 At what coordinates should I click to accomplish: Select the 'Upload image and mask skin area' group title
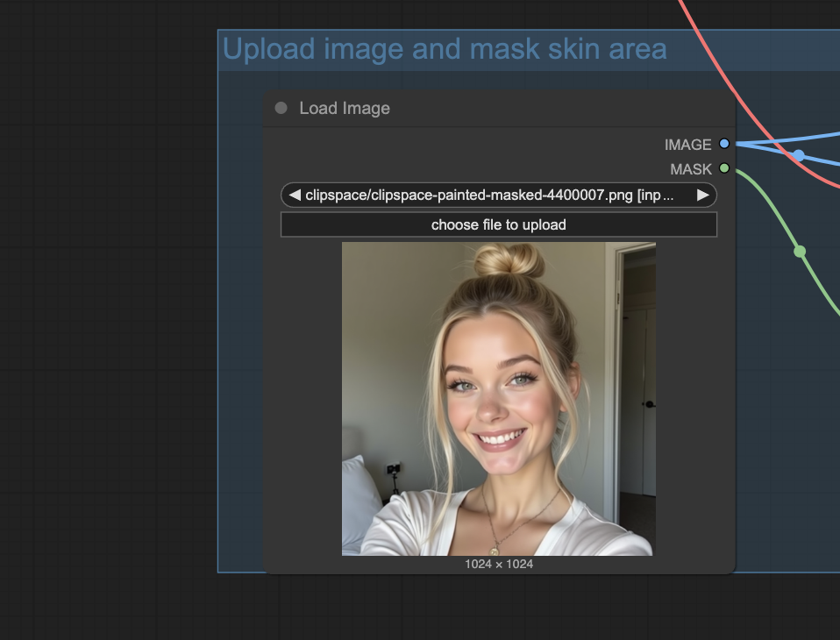click(445, 50)
